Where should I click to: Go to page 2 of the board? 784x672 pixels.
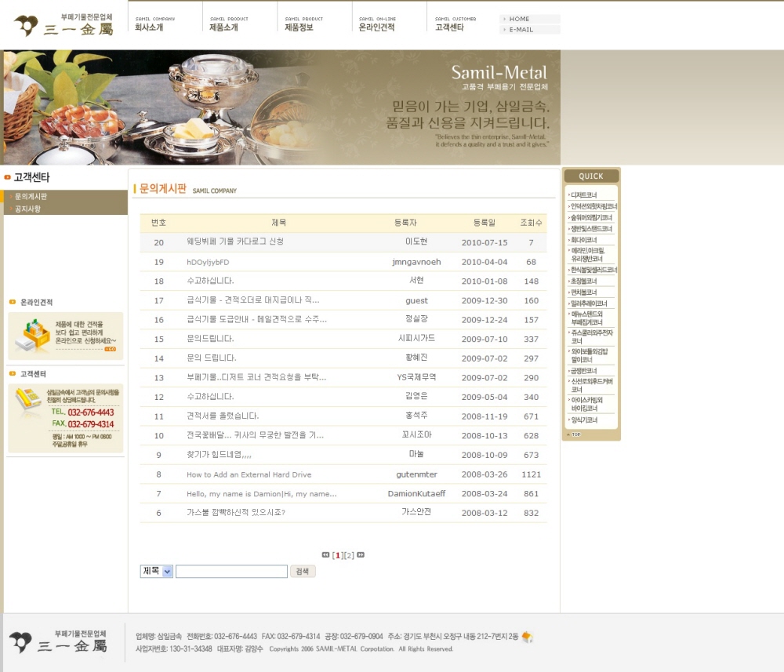point(350,555)
